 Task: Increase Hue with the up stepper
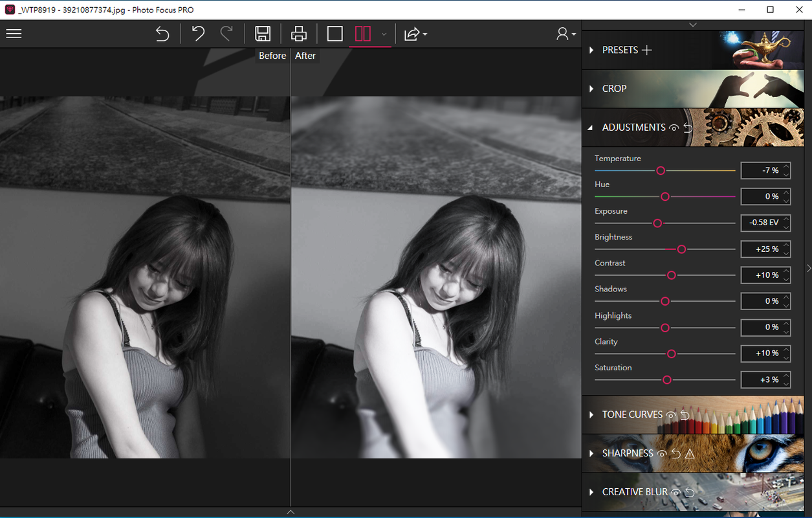(x=786, y=192)
